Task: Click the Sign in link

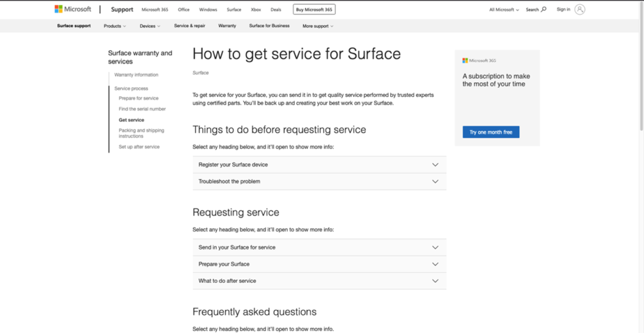Action: pyautogui.click(x=563, y=9)
